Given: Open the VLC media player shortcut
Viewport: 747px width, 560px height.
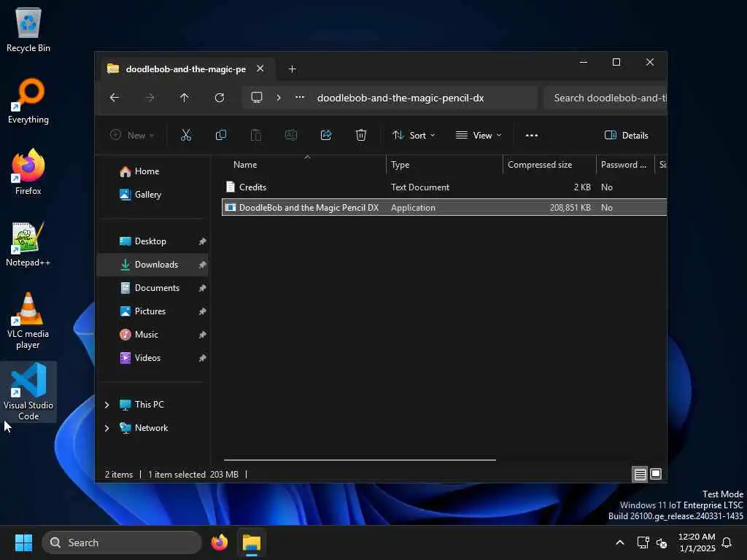Looking at the screenshot, I should click(x=28, y=321).
